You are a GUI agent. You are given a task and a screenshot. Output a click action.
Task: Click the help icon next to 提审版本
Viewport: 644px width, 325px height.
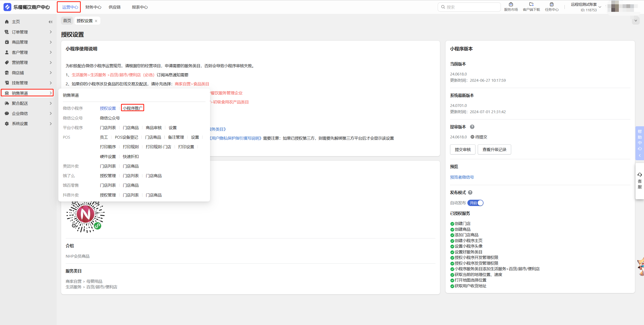point(472,127)
